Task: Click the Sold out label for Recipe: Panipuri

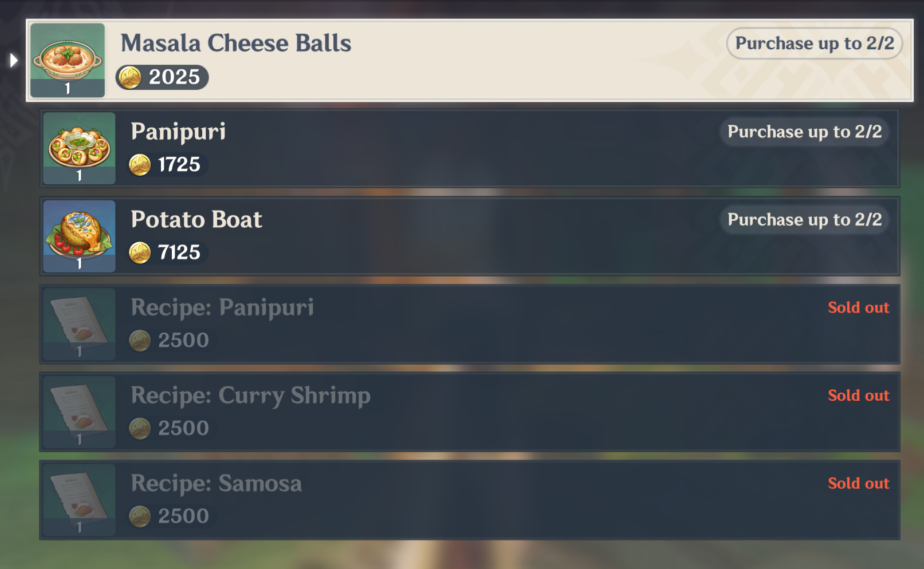Action: pos(858,307)
